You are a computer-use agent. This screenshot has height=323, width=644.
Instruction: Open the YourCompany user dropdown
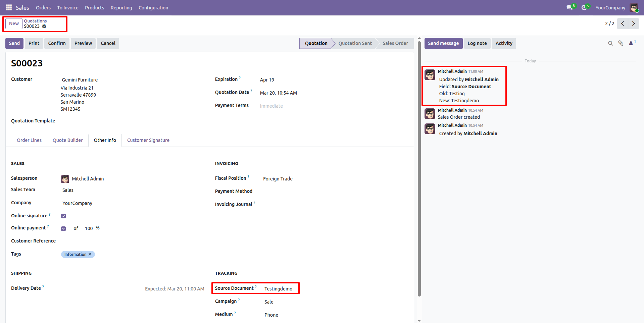point(610,7)
